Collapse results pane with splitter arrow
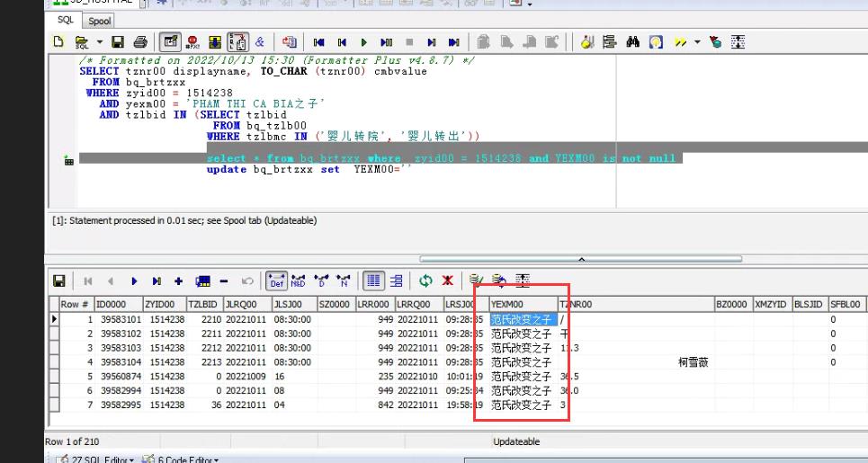The height and width of the screenshot is (463, 868). tap(581, 259)
